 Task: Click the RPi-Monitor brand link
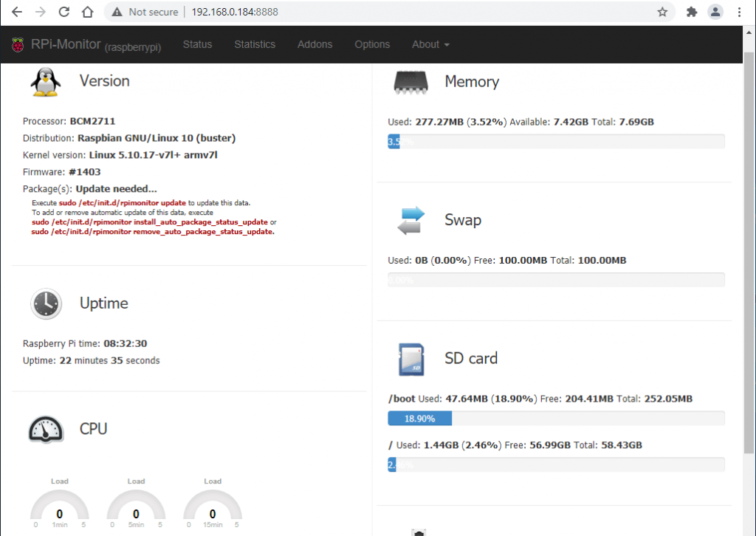66,44
